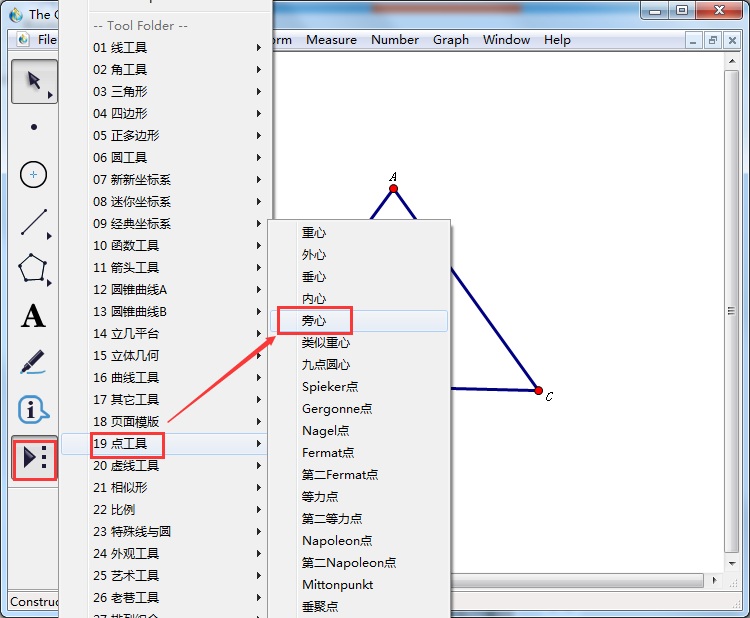
Task: Select the Straightedge line tool
Action: 34,222
